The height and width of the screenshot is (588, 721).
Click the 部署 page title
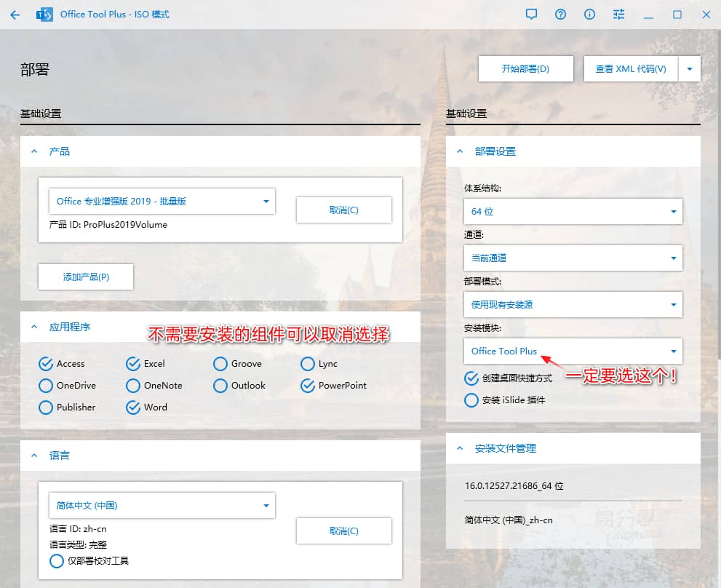coord(34,69)
